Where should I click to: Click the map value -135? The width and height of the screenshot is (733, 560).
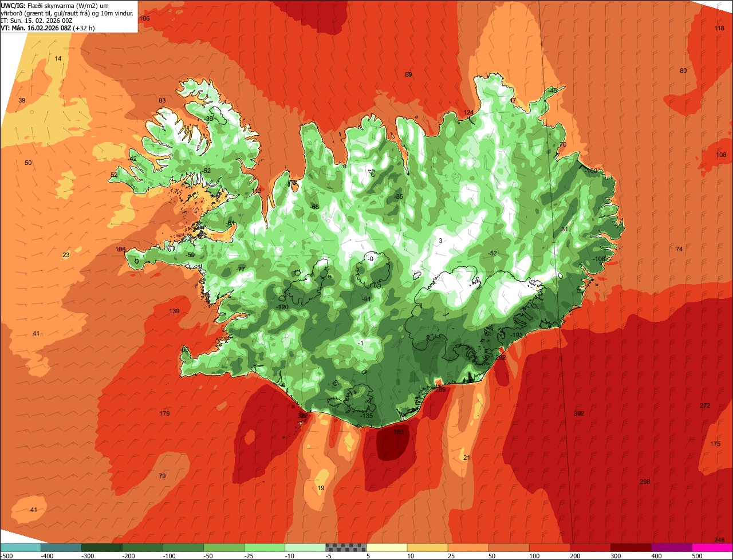point(366,416)
